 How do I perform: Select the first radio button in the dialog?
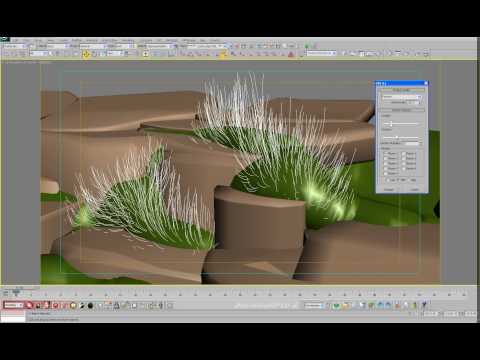point(388,180)
